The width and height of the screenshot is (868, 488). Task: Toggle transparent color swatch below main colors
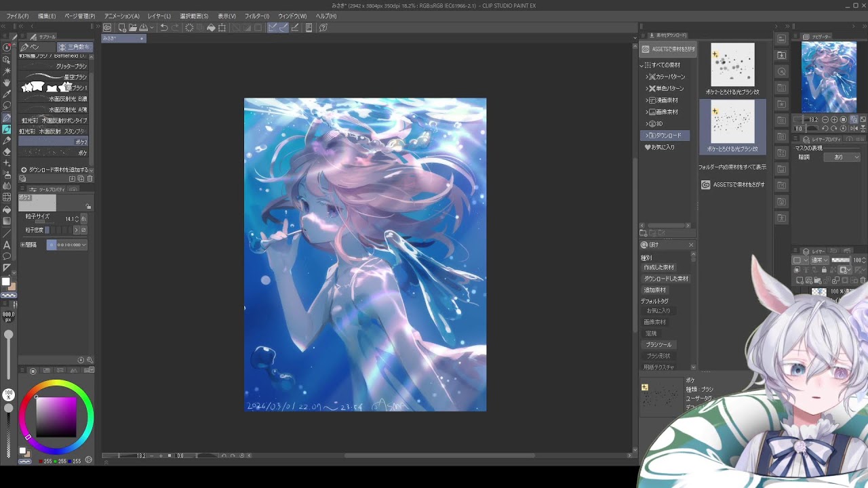[8, 296]
